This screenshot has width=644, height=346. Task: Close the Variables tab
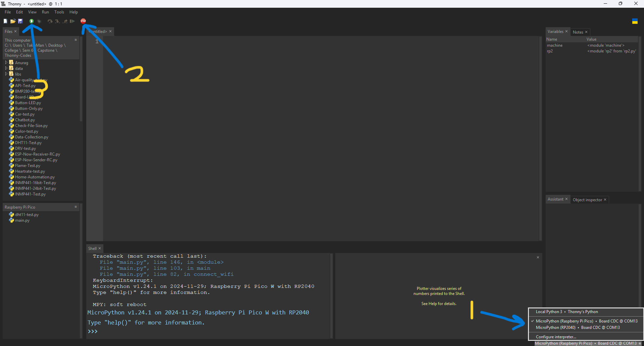(566, 31)
